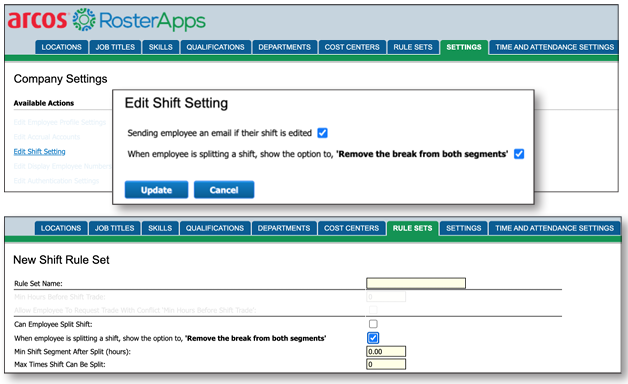Screen dimensions: 628x384
Task: Open the Job Titles tab in top panel
Action: coord(115,47)
